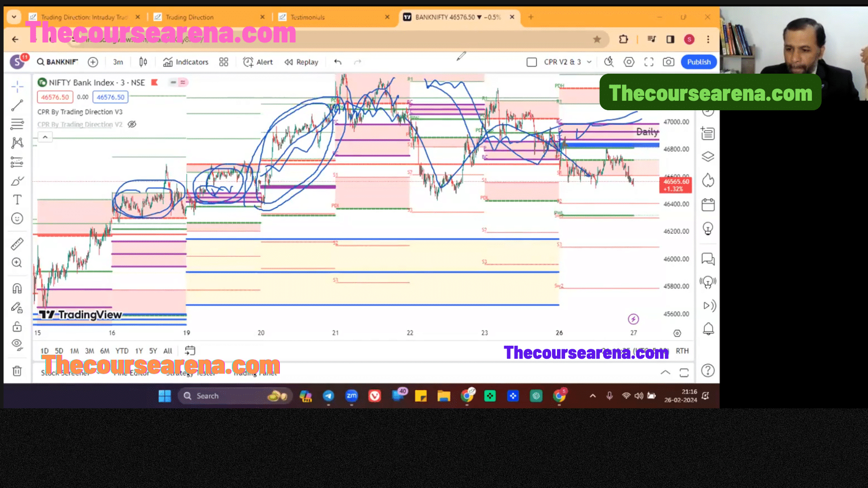Image resolution: width=868 pixels, height=488 pixels.
Task: Click the Publish button
Action: (x=698, y=62)
